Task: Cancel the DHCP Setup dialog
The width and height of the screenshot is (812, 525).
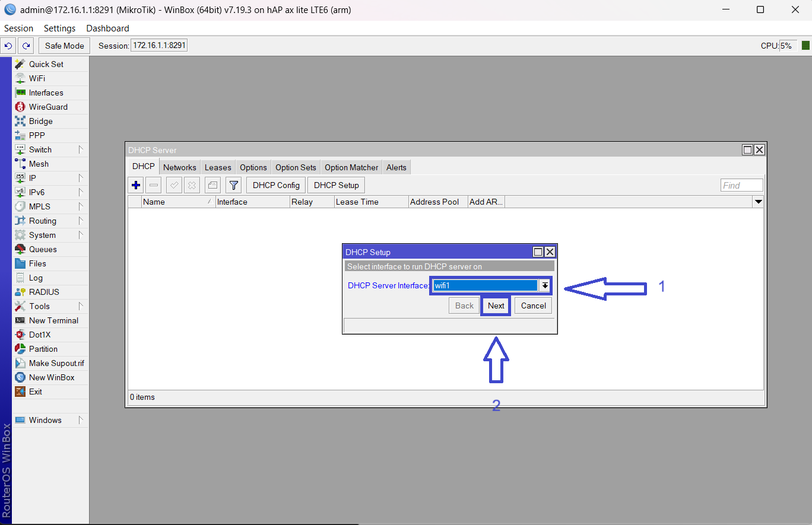Action: [534, 306]
